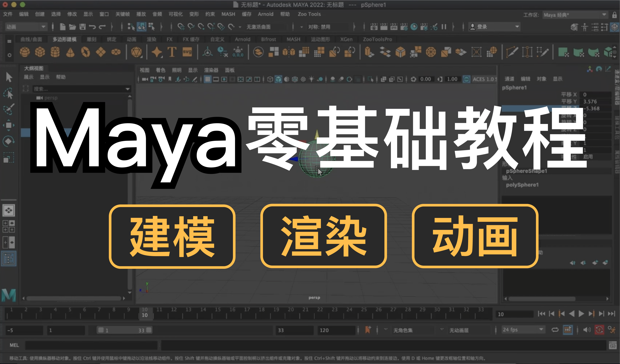This screenshot has height=364, width=620.
Task: Click the New Scene icon
Action: pyautogui.click(x=62, y=27)
